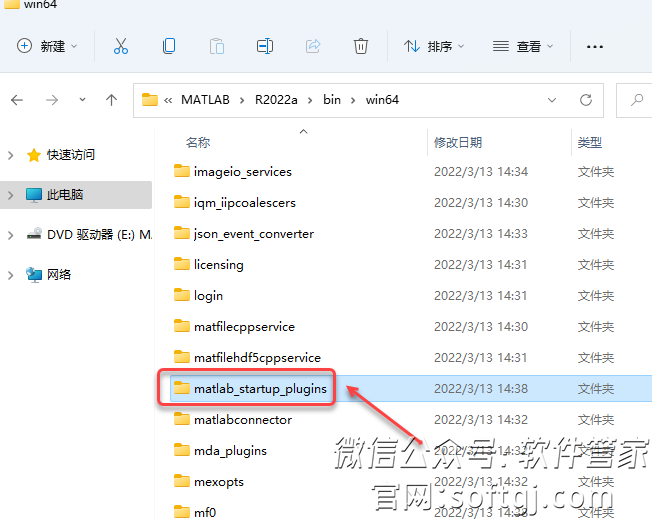Click win64 in the address breadcrumb
This screenshot has height=519, width=652.
point(382,100)
